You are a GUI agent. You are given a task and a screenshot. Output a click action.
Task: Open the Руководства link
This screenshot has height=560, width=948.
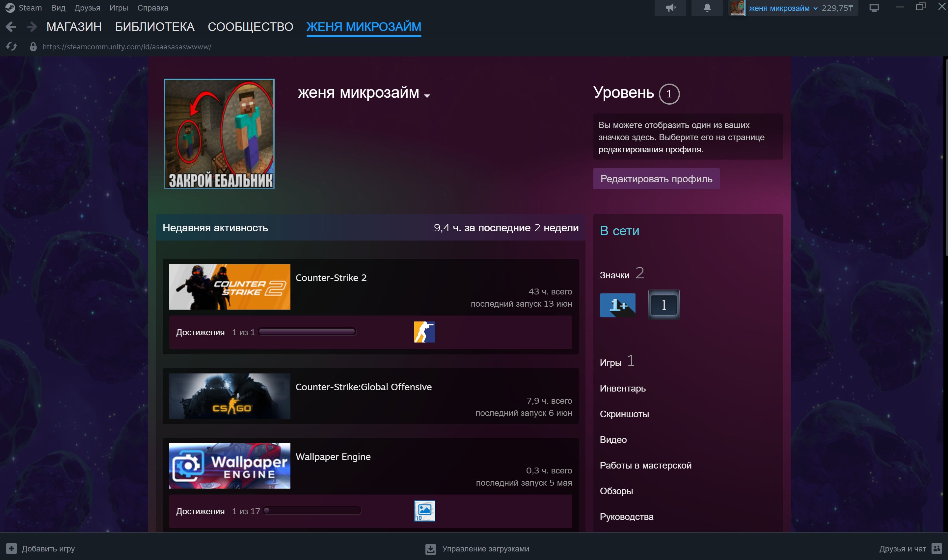tap(626, 517)
